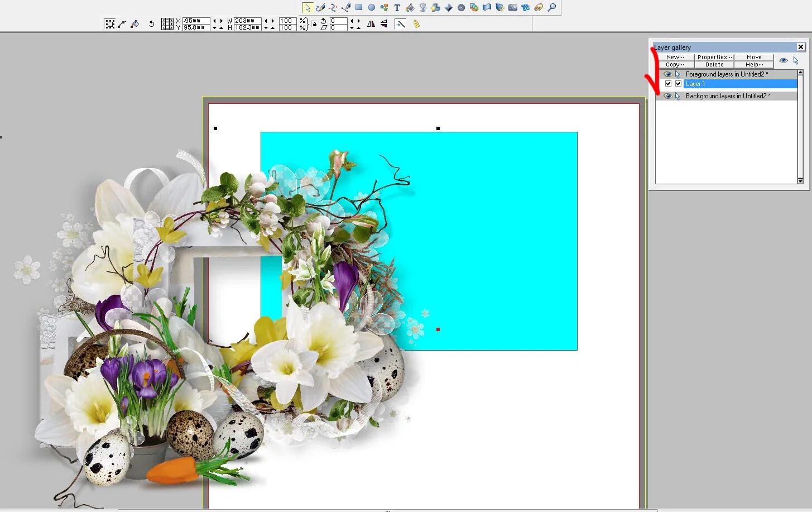
Task: Click the flip vertically icon
Action: pyautogui.click(x=384, y=24)
